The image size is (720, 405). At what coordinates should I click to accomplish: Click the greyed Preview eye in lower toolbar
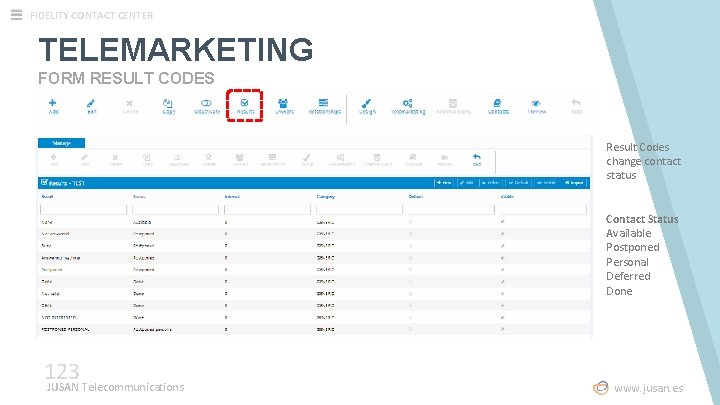[x=444, y=159]
